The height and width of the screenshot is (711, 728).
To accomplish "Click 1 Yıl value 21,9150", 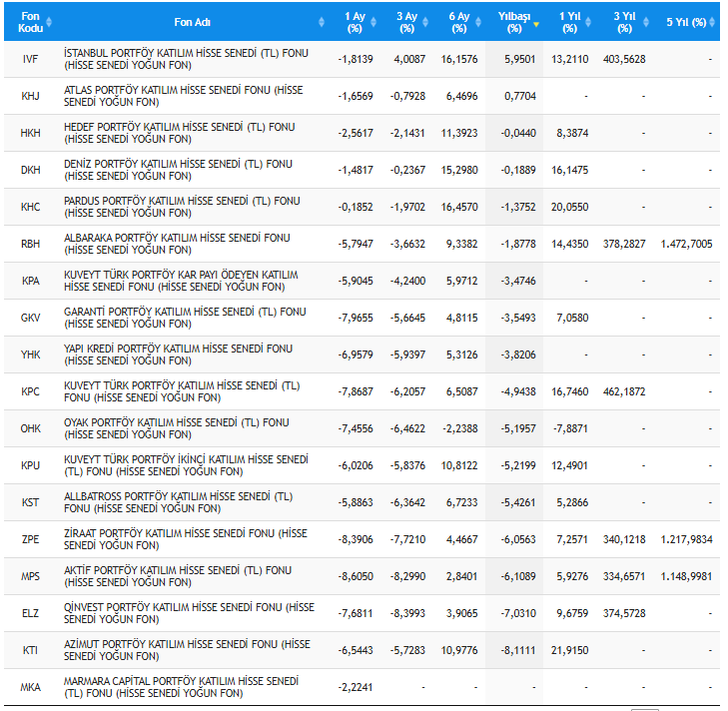I will point(569,650).
